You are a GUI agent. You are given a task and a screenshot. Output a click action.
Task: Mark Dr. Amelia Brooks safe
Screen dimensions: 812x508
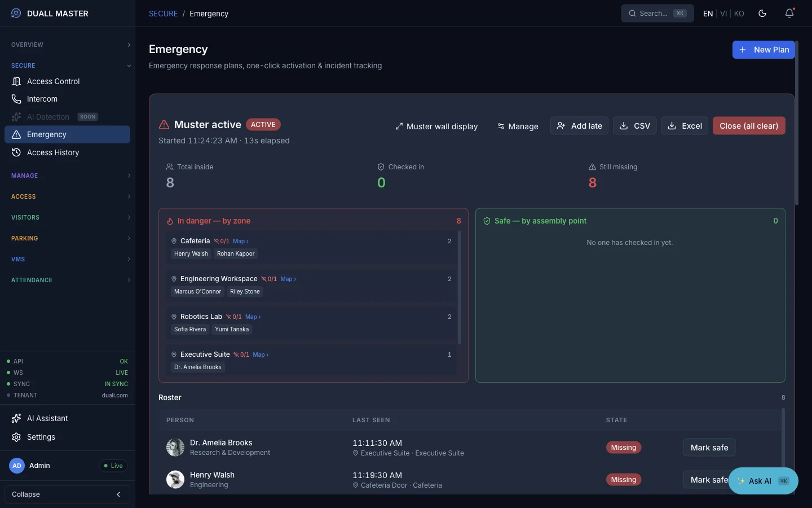tap(709, 448)
